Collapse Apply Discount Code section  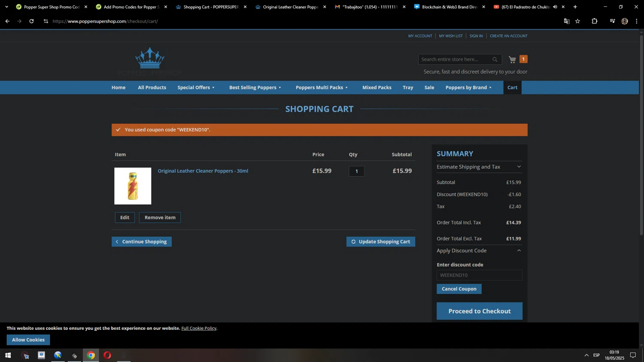pyautogui.click(x=479, y=250)
